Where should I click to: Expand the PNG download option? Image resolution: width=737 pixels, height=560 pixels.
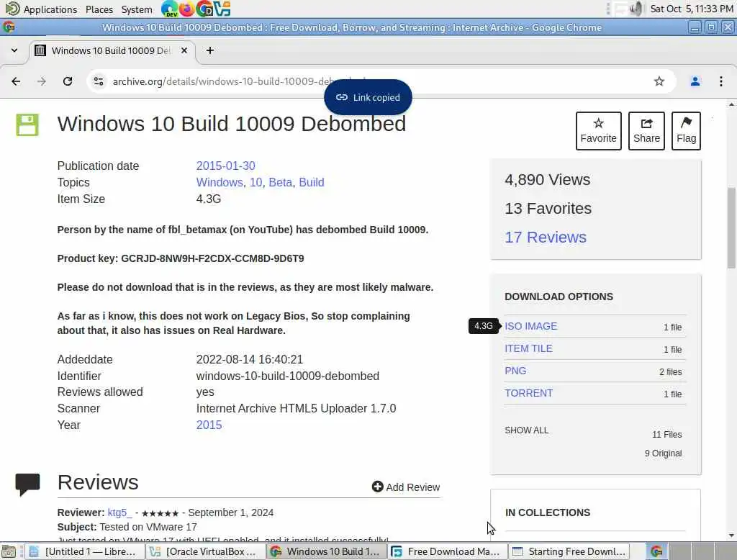[515, 371]
